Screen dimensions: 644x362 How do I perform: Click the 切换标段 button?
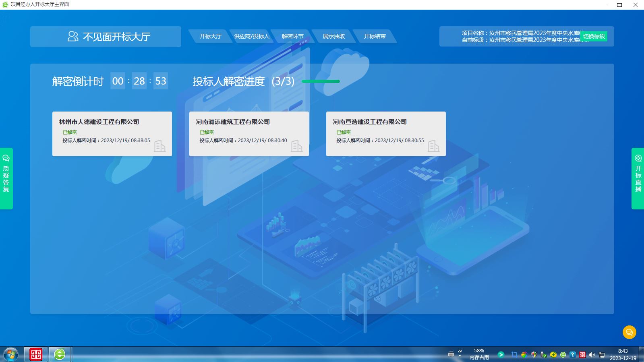(594, 36)
